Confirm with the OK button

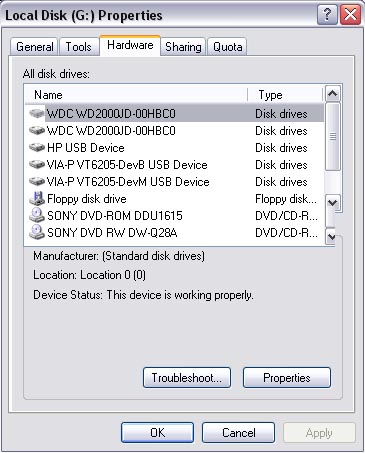click(x=157, y=433)
